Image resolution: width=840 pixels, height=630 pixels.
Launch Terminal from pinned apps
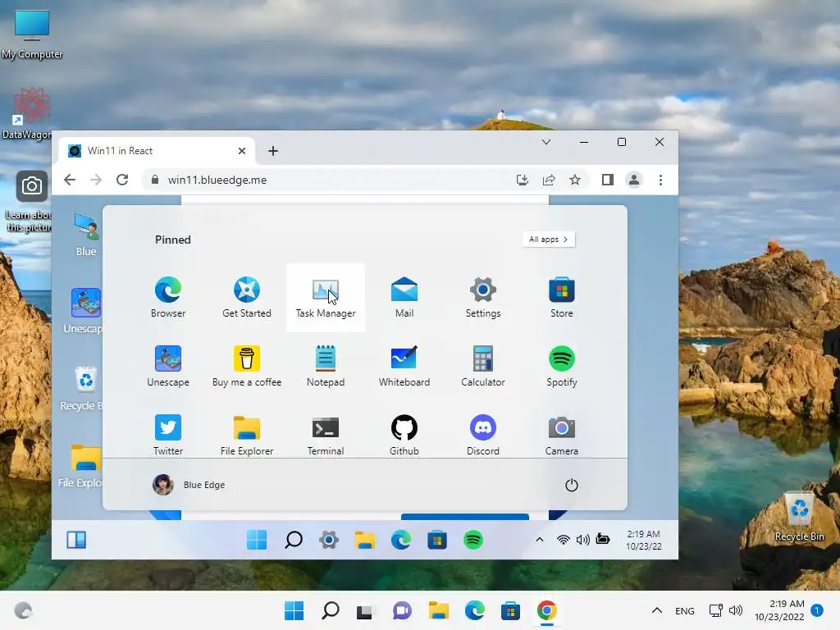pyautogui.click(x=326, y=435)
